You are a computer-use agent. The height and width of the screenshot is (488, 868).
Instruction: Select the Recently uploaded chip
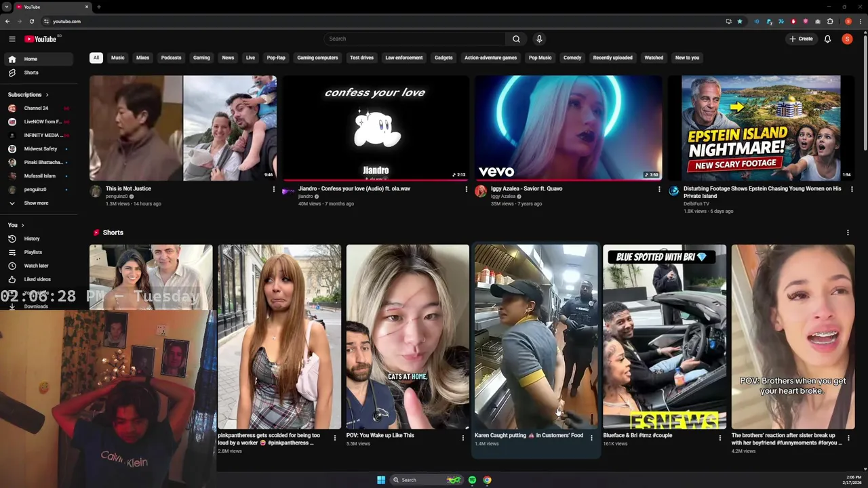[612, 58]
